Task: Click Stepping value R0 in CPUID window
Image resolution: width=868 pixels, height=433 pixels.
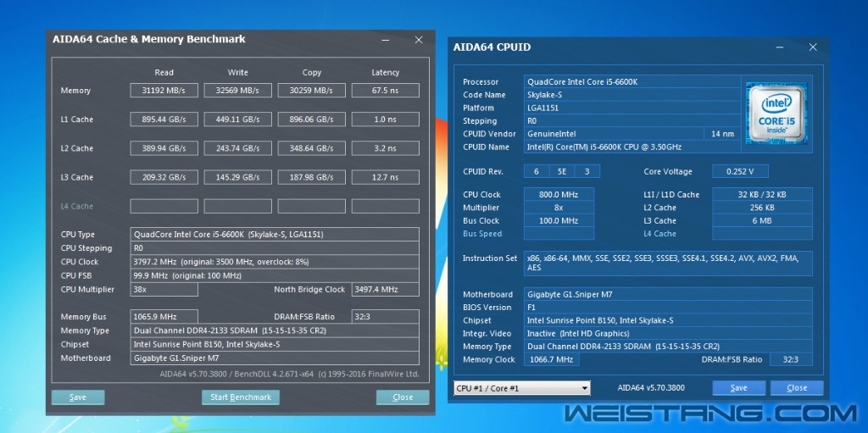Action: click(632, 121)
